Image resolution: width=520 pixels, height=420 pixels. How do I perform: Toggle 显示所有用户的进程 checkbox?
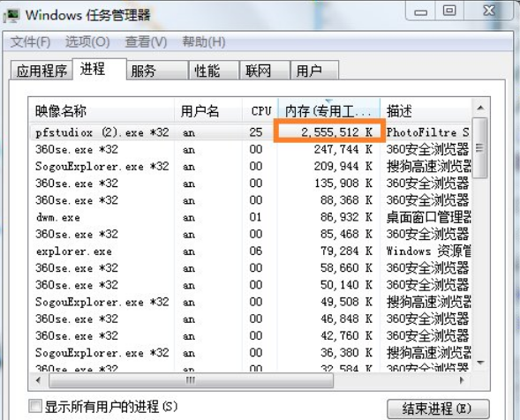click(35, 406)
